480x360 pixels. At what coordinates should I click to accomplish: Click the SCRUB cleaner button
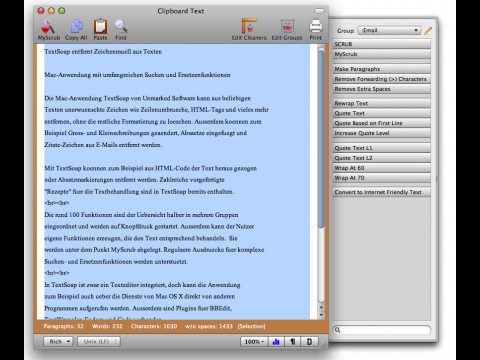point(382,44)
